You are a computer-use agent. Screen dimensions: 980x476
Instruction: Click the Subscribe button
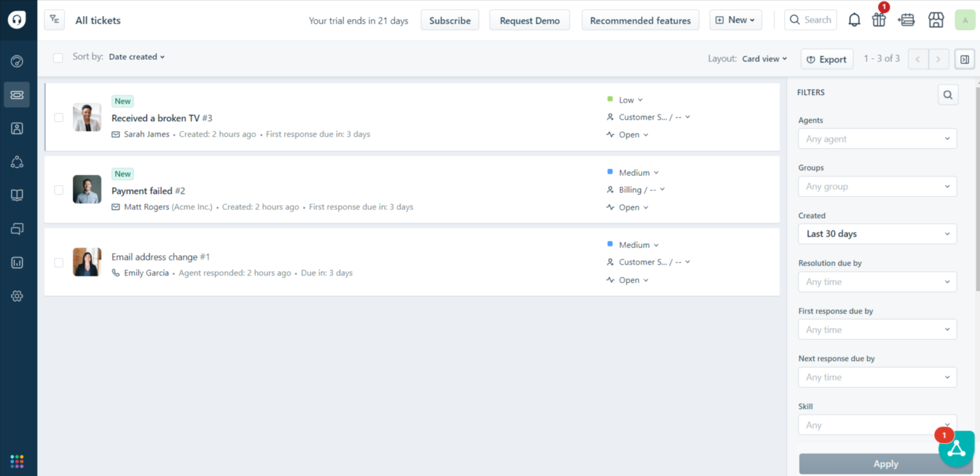click(449, 20)
